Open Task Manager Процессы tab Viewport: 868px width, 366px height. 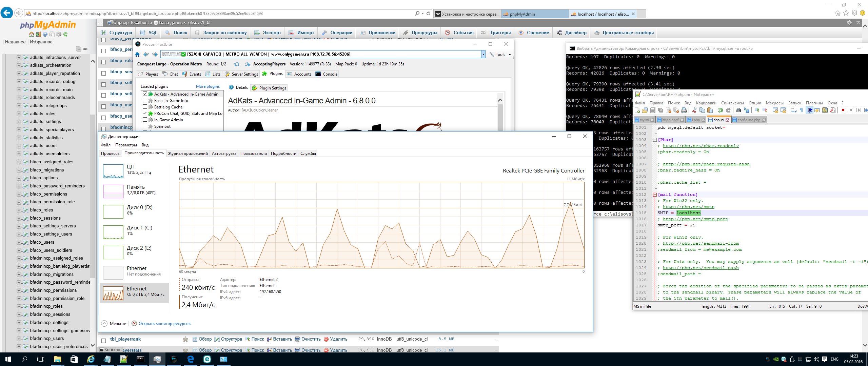point(111,154)
